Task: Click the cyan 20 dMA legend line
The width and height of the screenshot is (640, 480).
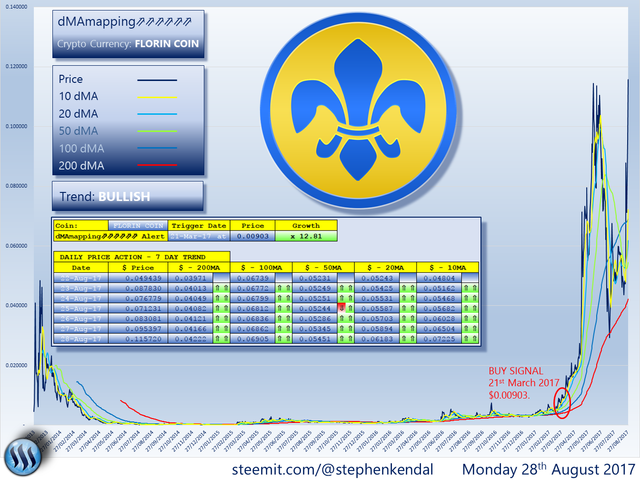Action: pos(157,114)
